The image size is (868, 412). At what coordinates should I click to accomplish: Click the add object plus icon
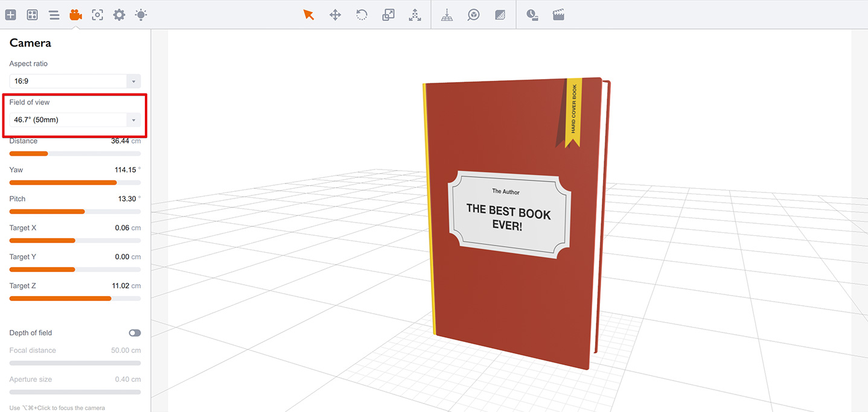[x=10, y=14]
